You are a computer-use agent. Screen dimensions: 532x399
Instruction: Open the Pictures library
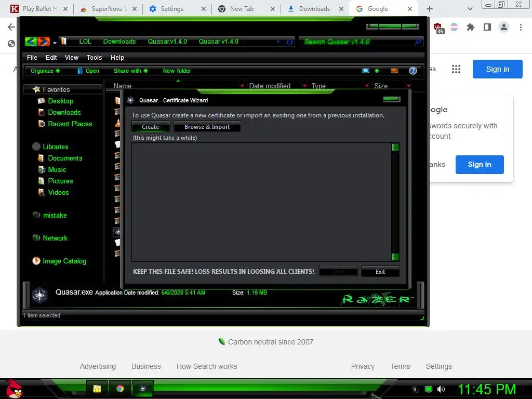pos(60,181)
